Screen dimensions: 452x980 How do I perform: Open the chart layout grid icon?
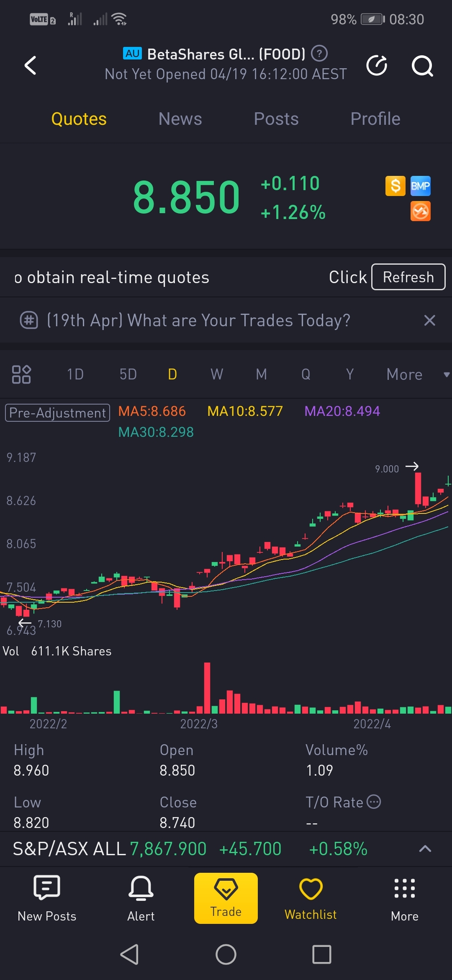click(x=21, y=374)
